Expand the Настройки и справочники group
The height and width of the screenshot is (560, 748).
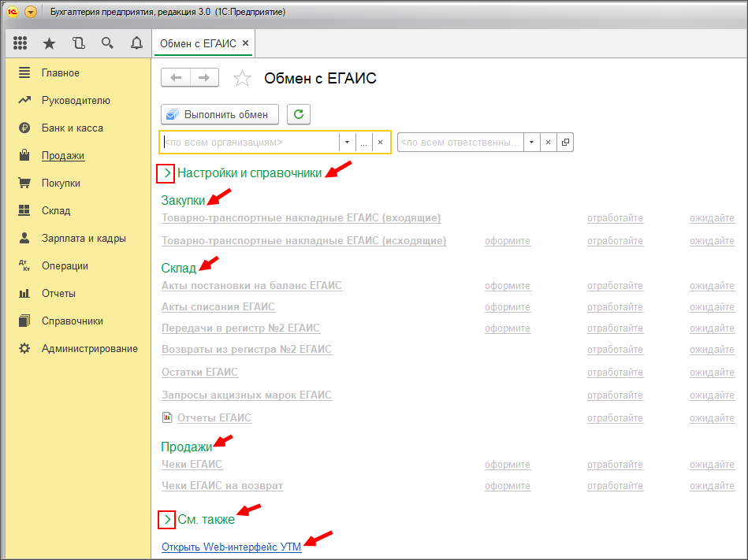[166, 173]
